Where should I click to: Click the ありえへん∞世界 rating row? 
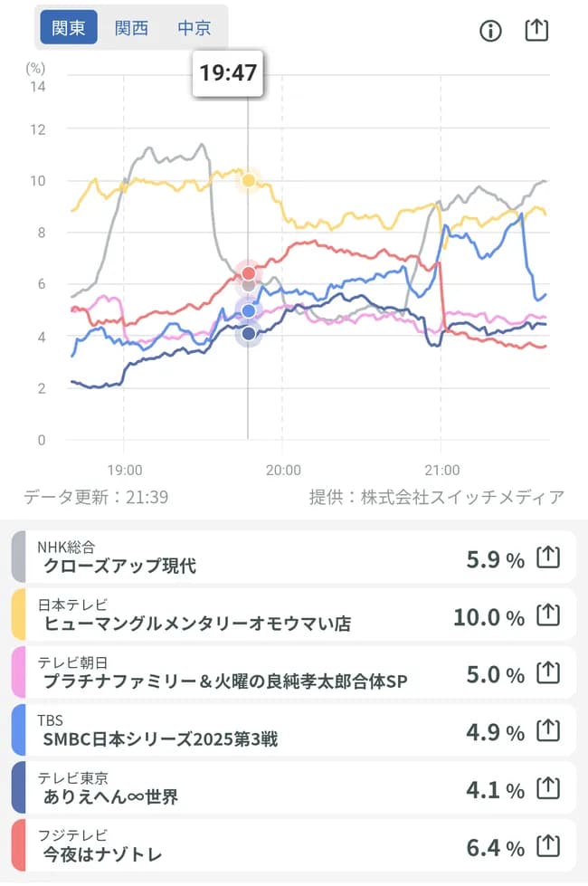click(x=271, y=790)
